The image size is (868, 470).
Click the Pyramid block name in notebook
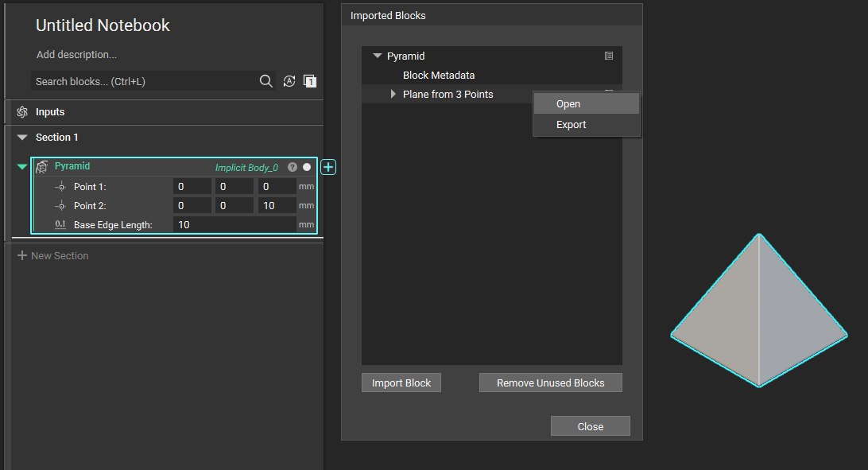coord(72,166)
